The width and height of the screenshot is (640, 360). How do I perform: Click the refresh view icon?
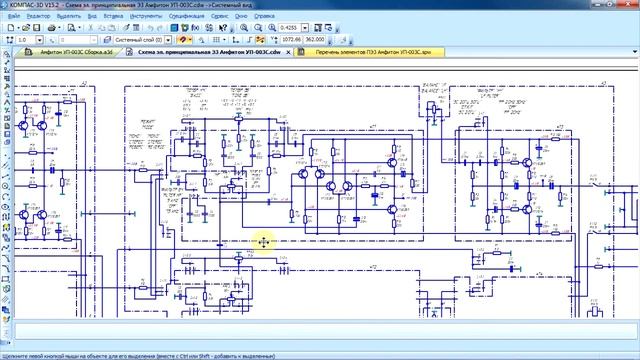pyautogui.click(x=329, y=28)
